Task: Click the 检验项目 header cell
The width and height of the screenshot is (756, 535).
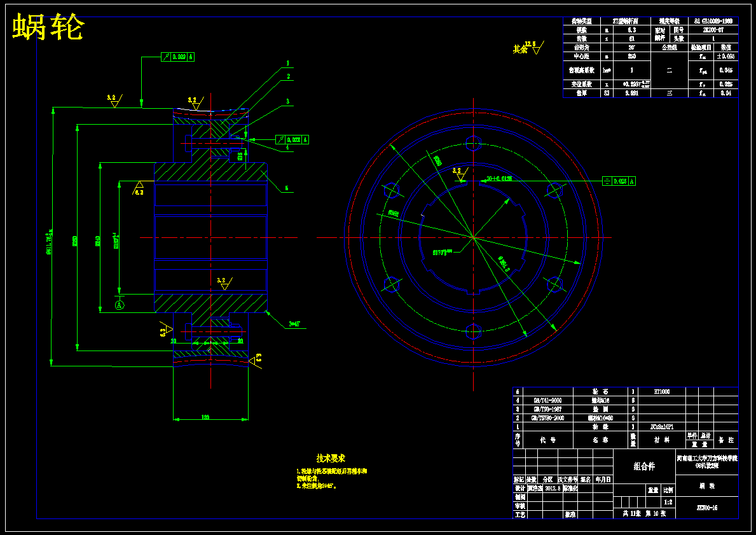Action: point(701,48)
